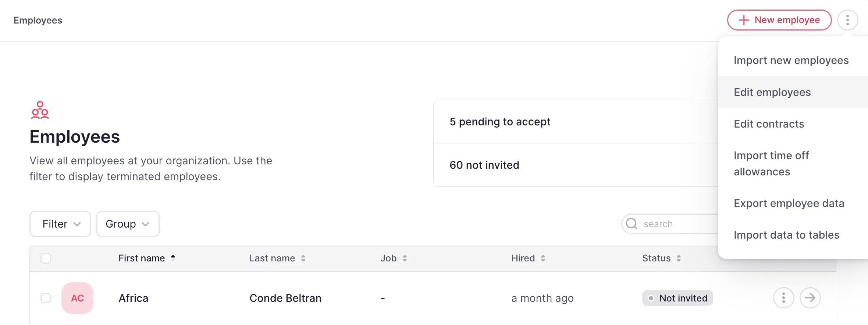The height and width of the screenshot is (325, 868).
Task: Toggle the select-all checkbox in the table header
Action: click(46, 258)
